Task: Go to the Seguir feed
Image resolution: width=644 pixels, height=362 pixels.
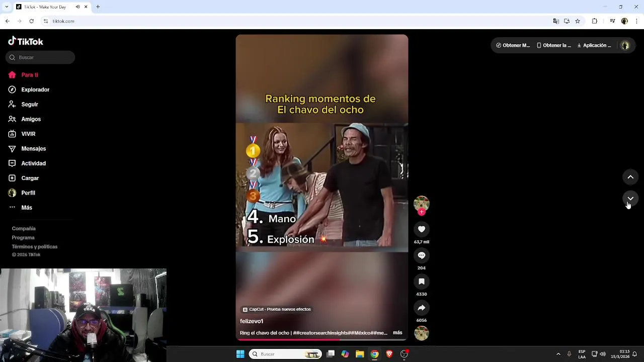Action: pos(23,104)
